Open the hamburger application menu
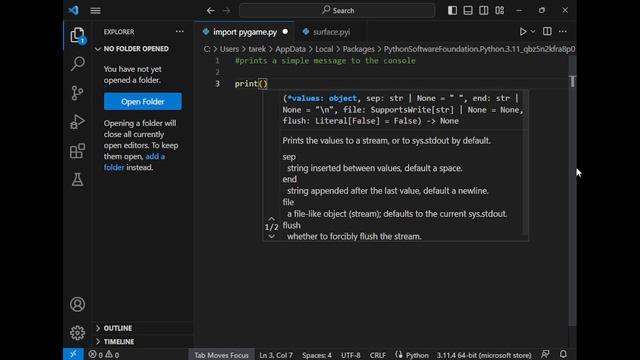Viewport: 640px width, 360px height. click(95, 11)
